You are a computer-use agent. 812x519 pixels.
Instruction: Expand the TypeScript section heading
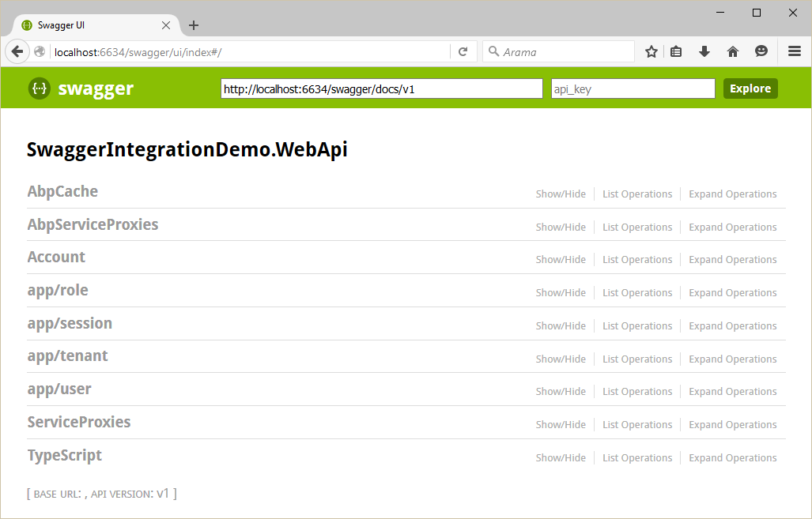point(64,455)
